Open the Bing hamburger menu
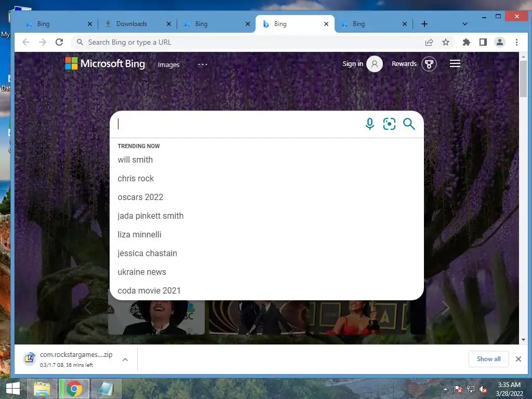This screenshot has width=532, height=399. click(455, 63)
